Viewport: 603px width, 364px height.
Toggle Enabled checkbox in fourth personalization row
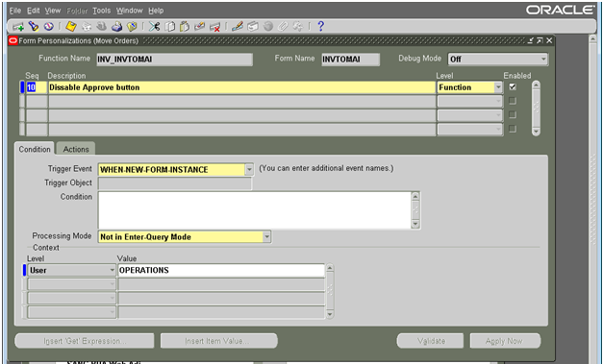pyautogui.click(x=513, y=129)
